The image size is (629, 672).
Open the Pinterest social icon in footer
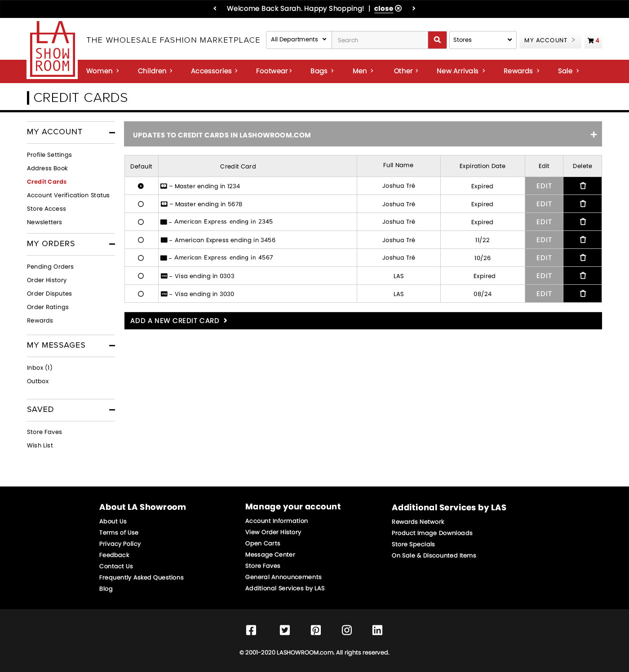coord(316,630)
